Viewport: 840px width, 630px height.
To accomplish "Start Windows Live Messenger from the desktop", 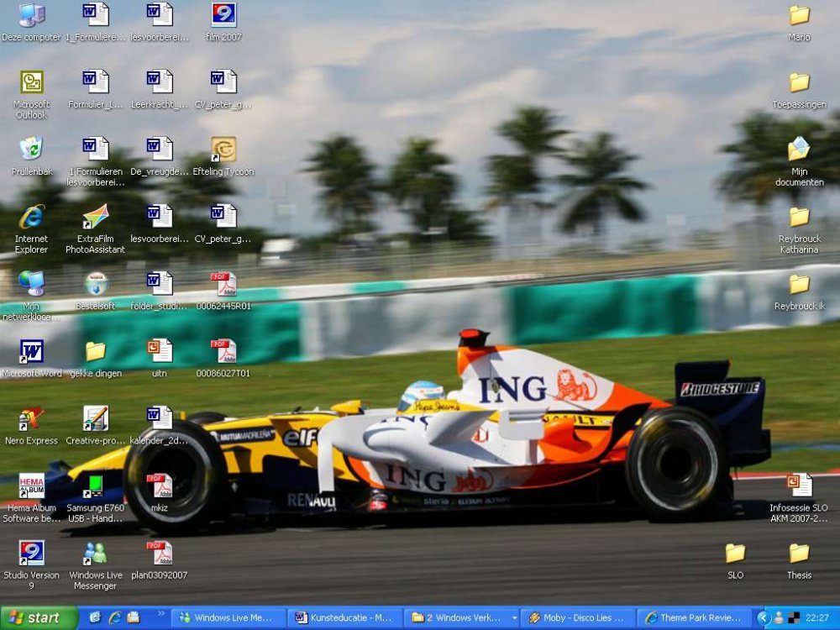I will point(94,553).
